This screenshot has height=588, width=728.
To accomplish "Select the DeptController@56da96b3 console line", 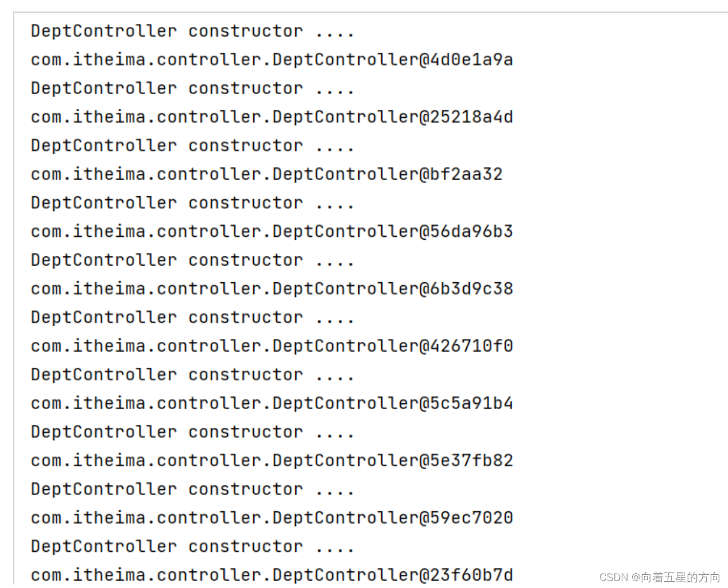I will coord(272,232).
